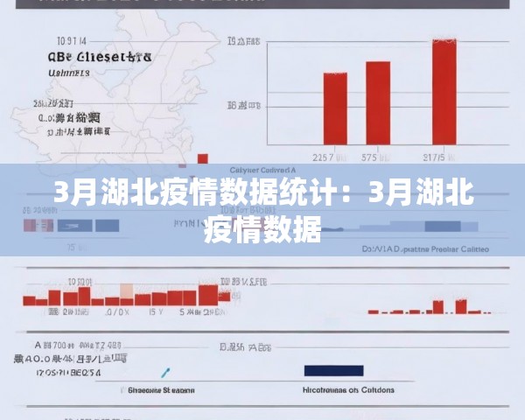This screenshot has width=525, height=420.
Task: Click the 2257 axis label
Action: coord(329,157)
